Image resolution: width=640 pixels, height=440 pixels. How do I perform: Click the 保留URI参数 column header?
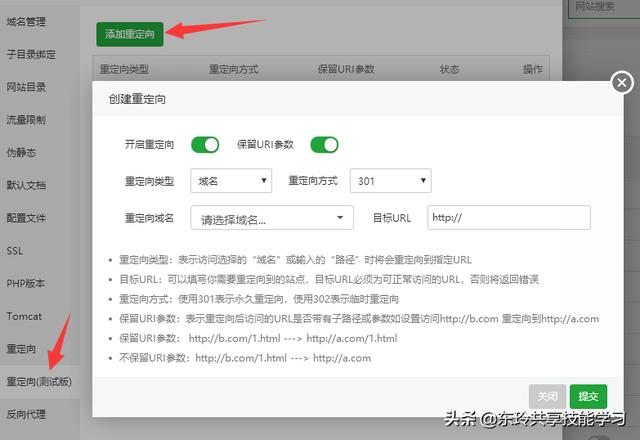coord(346,69)
